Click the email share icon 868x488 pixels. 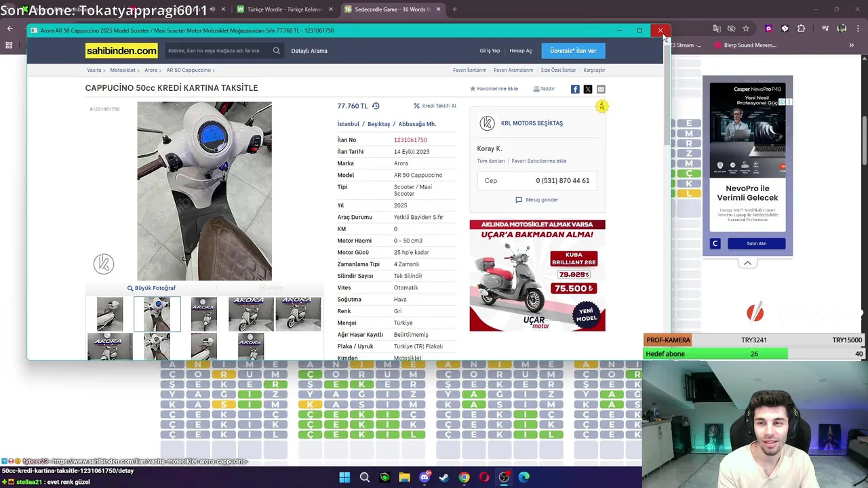(601, 89)
